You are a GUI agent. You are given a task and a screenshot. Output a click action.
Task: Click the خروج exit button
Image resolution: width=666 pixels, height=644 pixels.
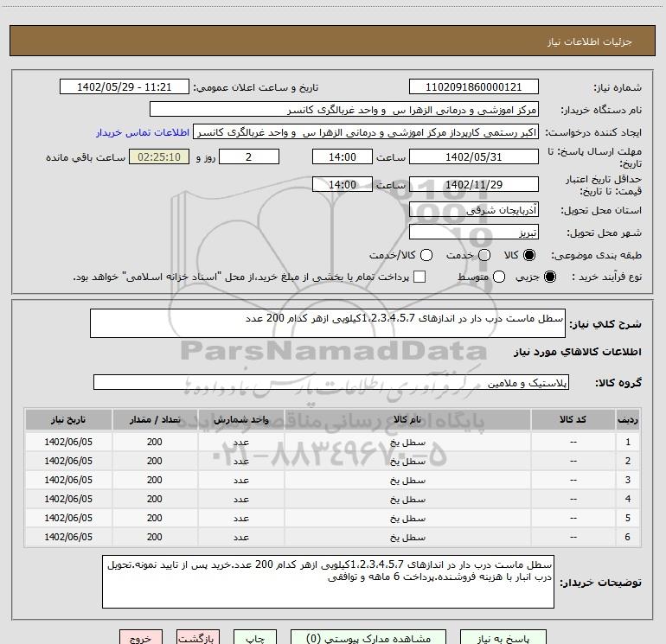click(141, 638)
